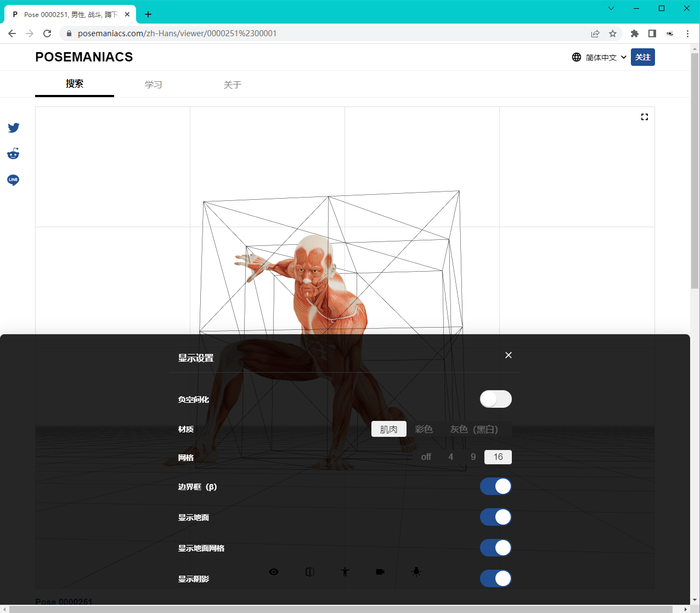View site info via the lock icon

pyautogui.click(x=69, y=33)
